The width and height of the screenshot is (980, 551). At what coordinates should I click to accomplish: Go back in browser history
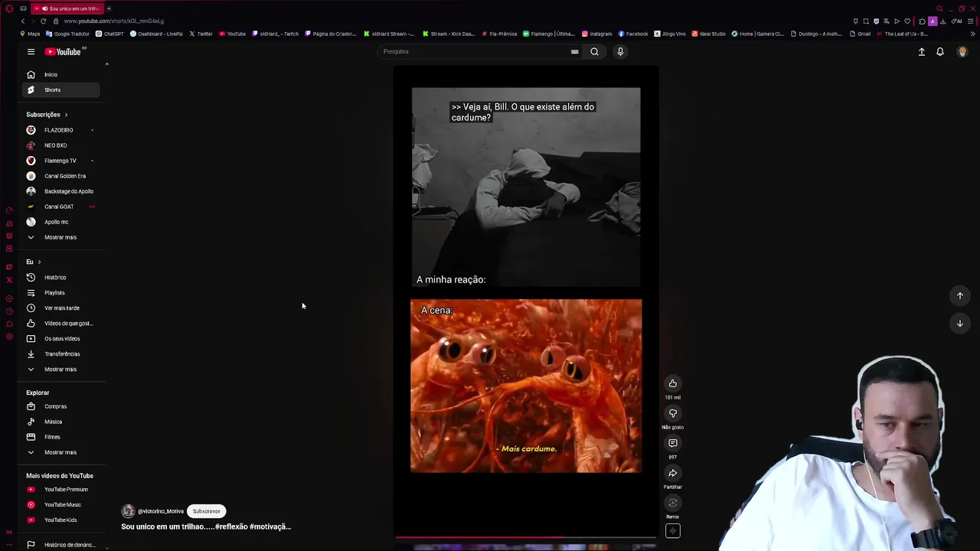coord(23,21)
